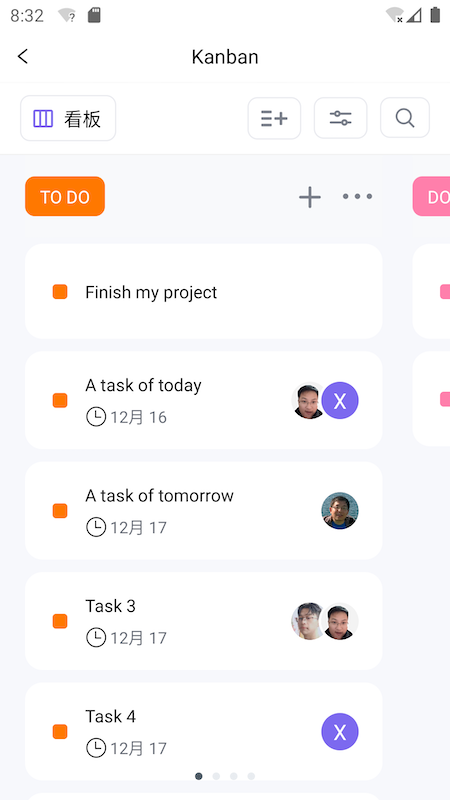
Task: Open the filter sliders icon
Action: pos(340,118)
